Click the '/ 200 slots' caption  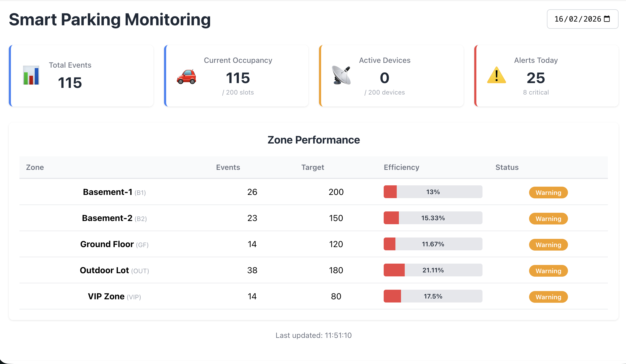(238, 92)
